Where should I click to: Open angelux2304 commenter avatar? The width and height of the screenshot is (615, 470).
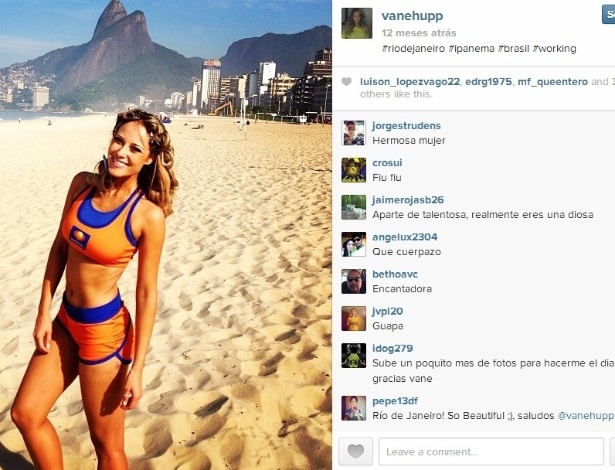353,244
